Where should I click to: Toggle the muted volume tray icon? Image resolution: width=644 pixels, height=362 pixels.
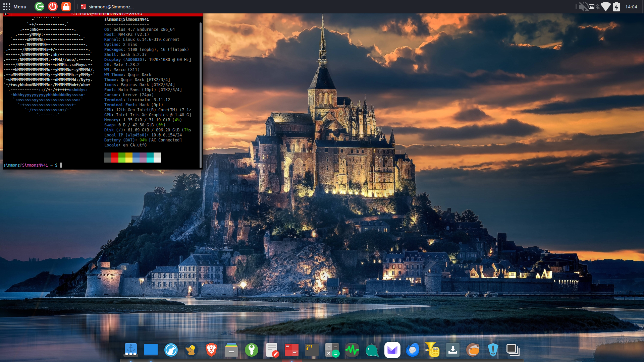(583, 7)
